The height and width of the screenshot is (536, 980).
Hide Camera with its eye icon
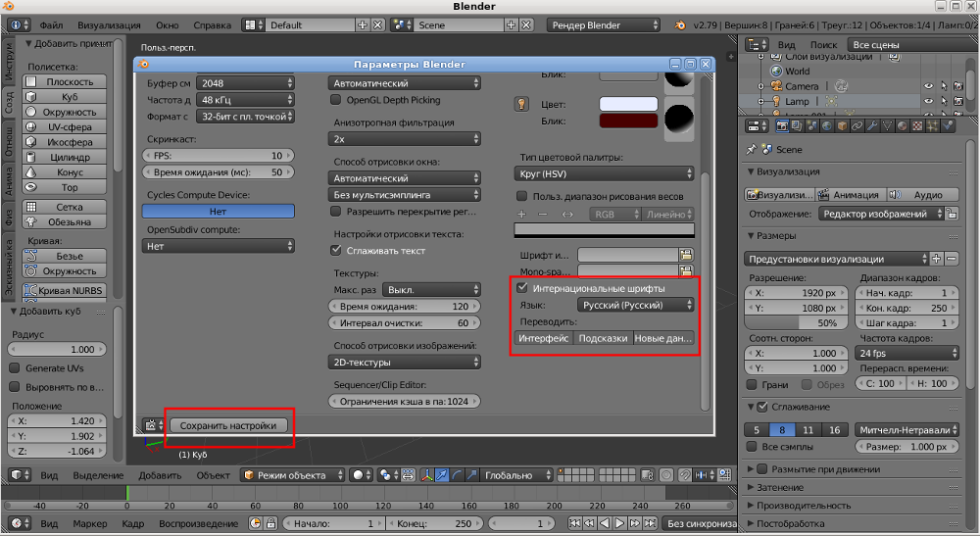point(929,86)
